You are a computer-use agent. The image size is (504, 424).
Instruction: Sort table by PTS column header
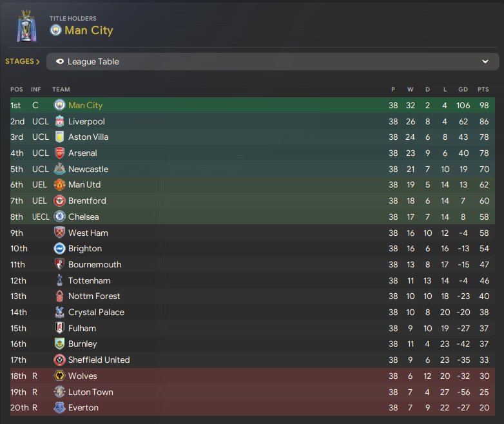click(483, 90)
